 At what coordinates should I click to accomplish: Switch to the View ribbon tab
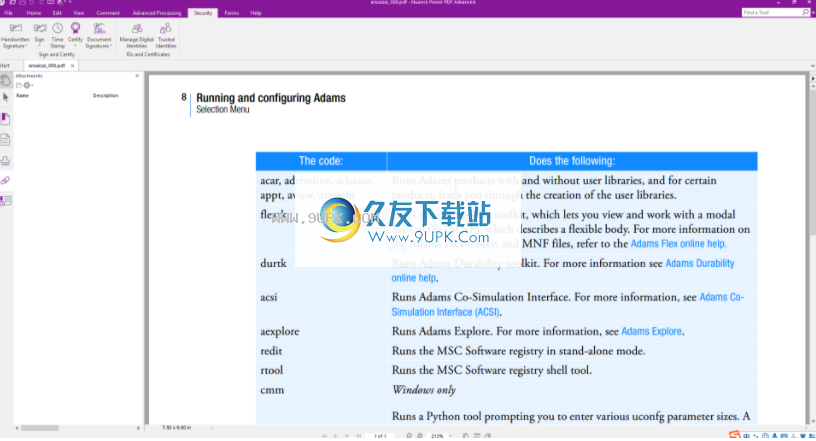click(x=79, y=13)
